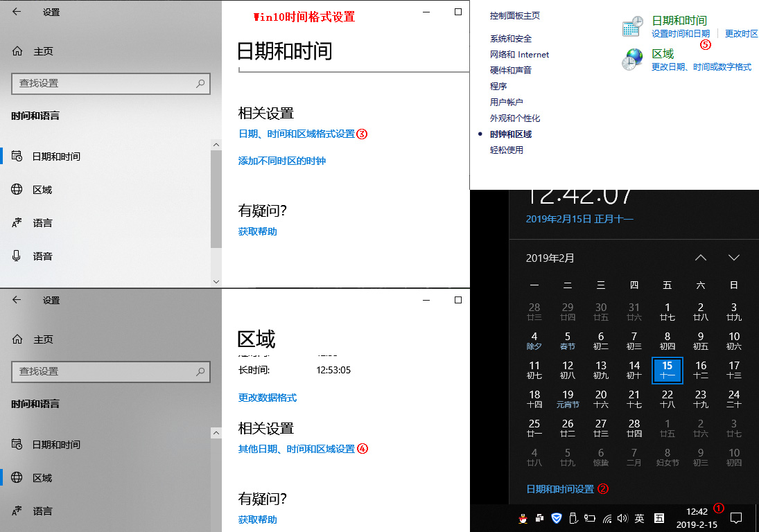Click the overlapping windows tray icon beside QQ
Viewport: 759px width, 532px height.
click(540, 518)
